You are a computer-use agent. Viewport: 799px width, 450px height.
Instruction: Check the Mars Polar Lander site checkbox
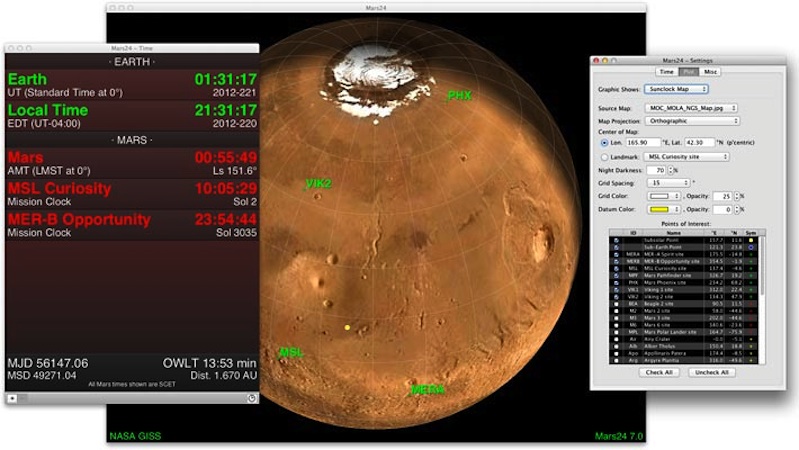[x=616, y=332]
